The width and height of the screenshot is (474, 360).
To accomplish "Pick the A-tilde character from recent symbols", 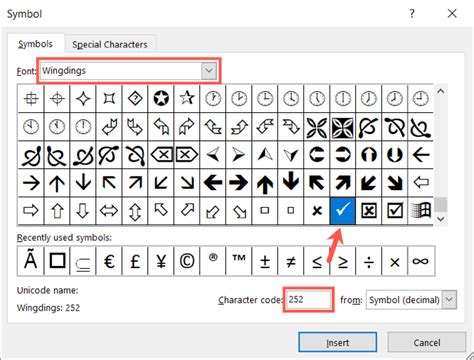I will click(x=31, y=261).
